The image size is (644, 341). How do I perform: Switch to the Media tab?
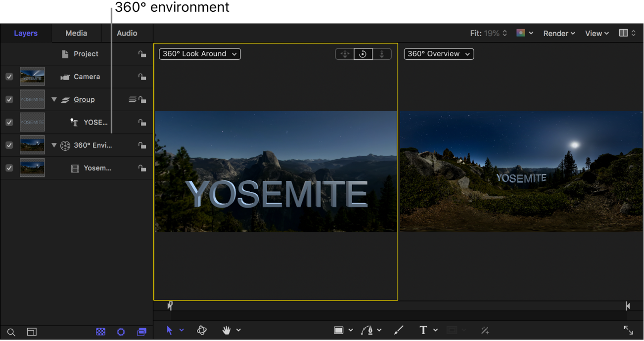pyautogui.click(x=76, y=33)
